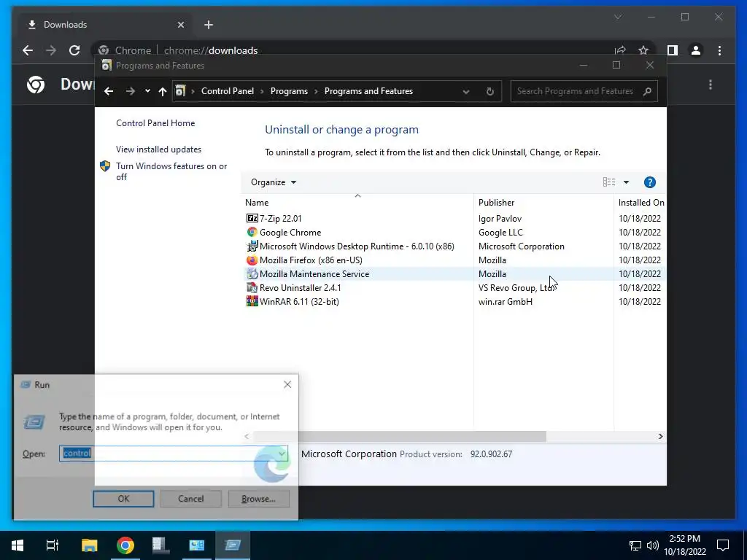
Task: Open Chrome side panel icon
Action: click(672, 50)
